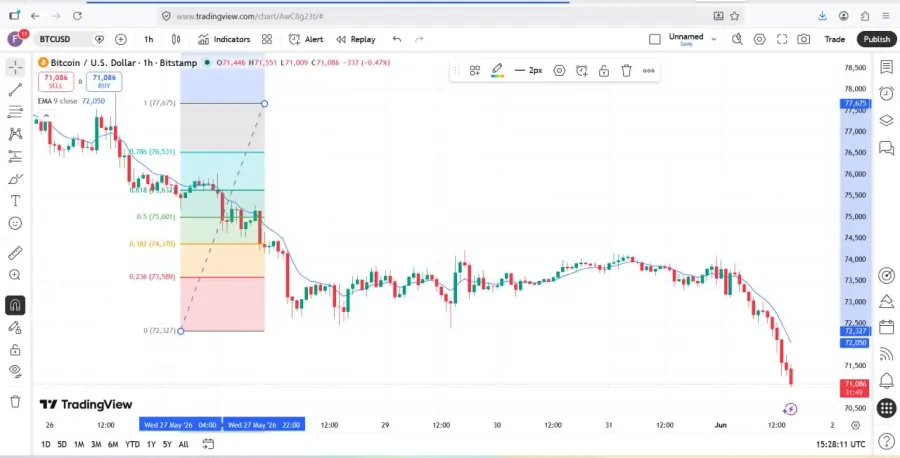Undo the last chart action

coord(397,39)
